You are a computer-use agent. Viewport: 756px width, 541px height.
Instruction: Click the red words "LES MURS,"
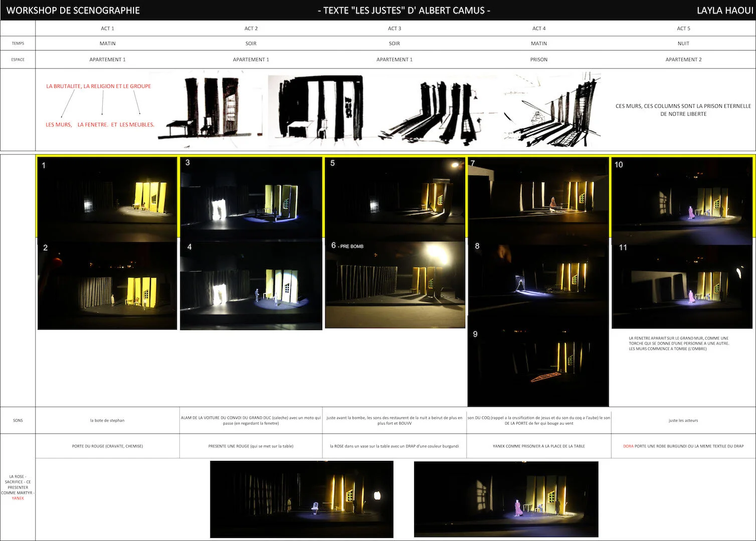pos(59,125)
